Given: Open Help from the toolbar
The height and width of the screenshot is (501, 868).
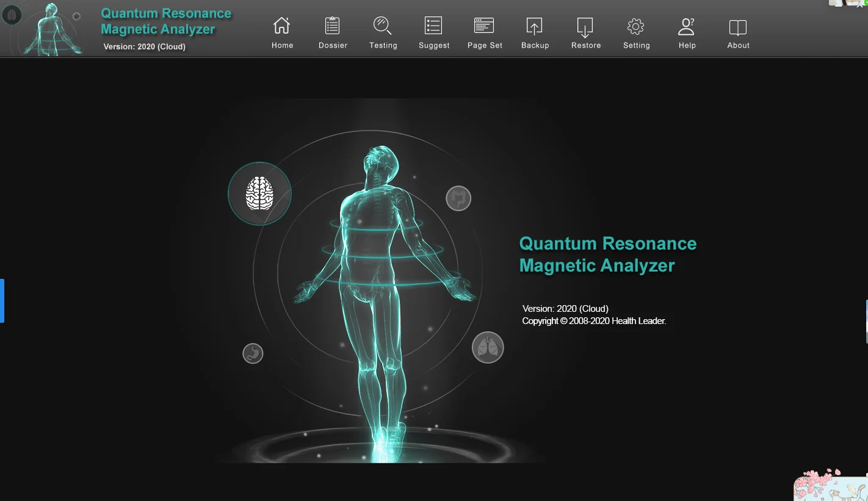Looking at the screenshot, I should point(687,33).
